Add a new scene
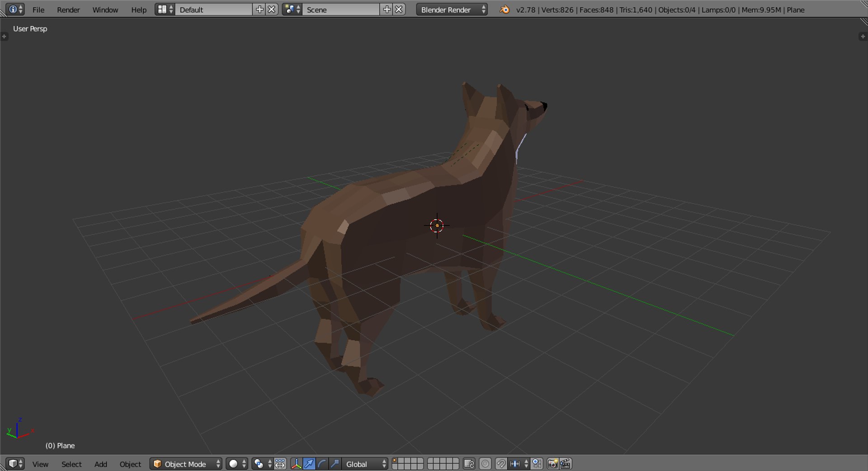868x471 pixels. 387,10
